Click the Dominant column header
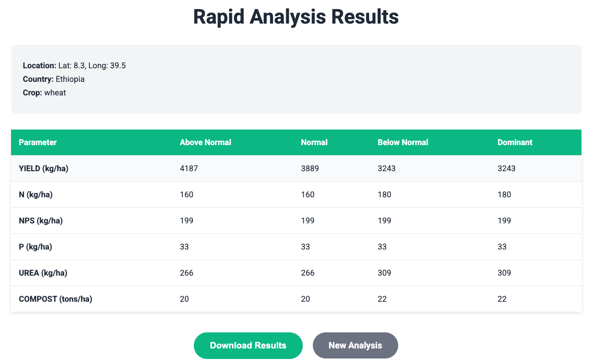This screenshot has width=591, height=364. click(x=515, y=142)
